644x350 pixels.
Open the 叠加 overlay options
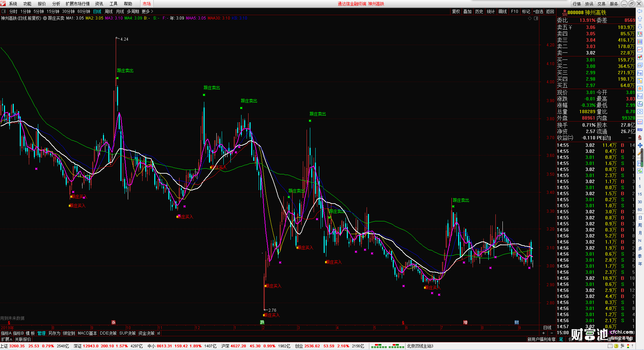468,11
